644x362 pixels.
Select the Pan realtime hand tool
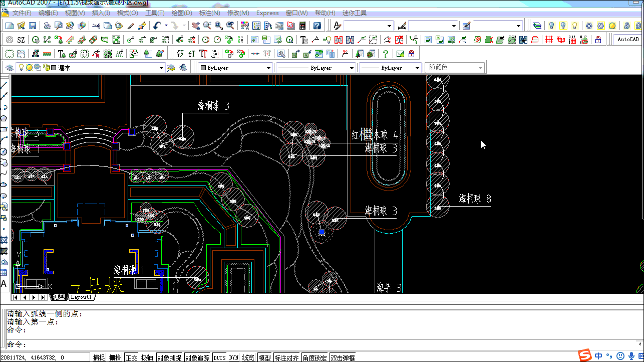[195, 26]
